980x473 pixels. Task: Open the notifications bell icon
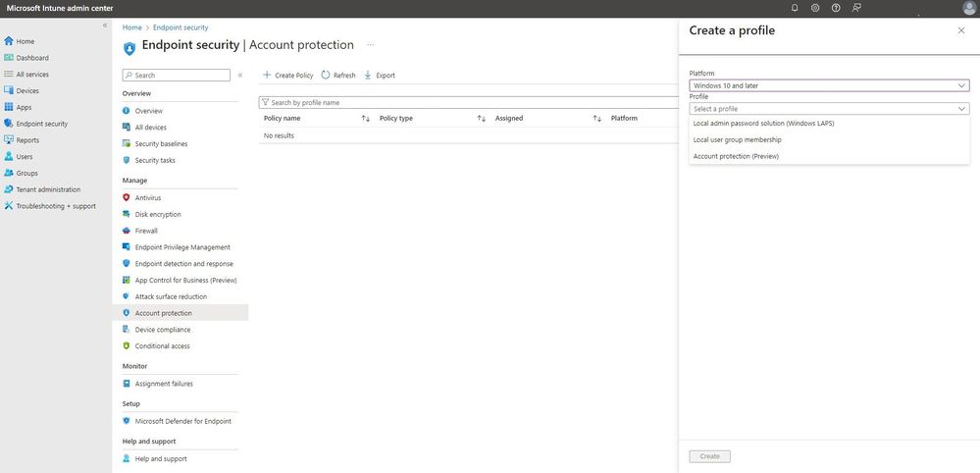(795, 8)
